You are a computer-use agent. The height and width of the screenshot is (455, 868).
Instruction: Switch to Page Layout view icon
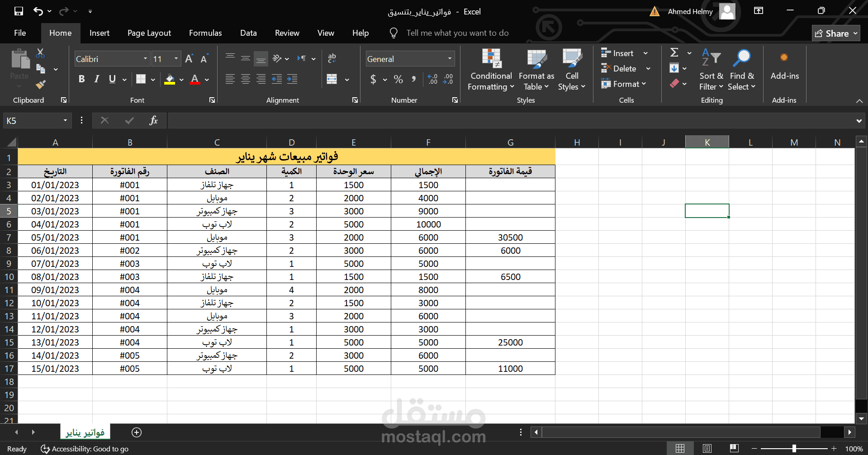(x=707, y=449)
